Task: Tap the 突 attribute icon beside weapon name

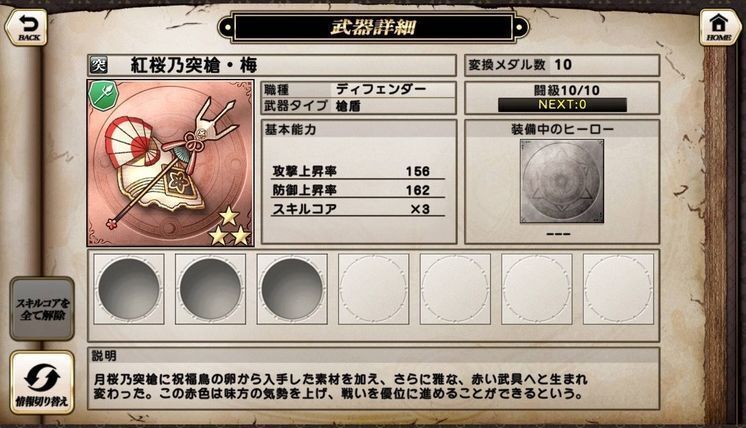Action: pyautogui.click(x=98, y=65)
